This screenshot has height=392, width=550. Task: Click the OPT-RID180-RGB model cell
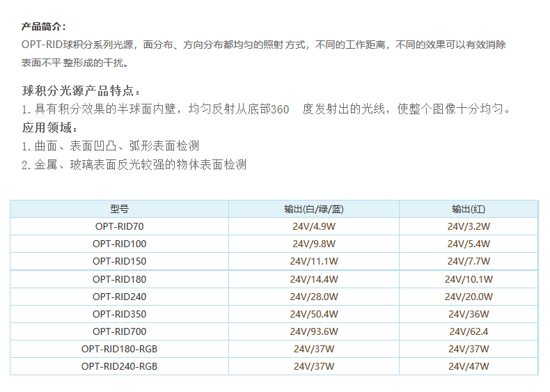(x=119, y=350)
